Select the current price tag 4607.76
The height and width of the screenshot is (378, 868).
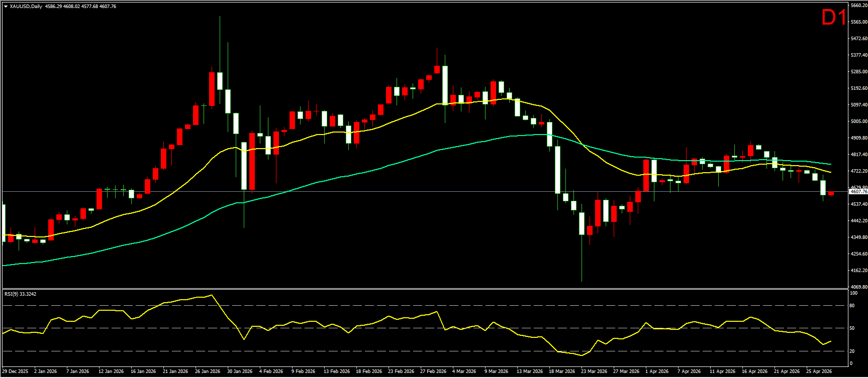tap(858, 192)
